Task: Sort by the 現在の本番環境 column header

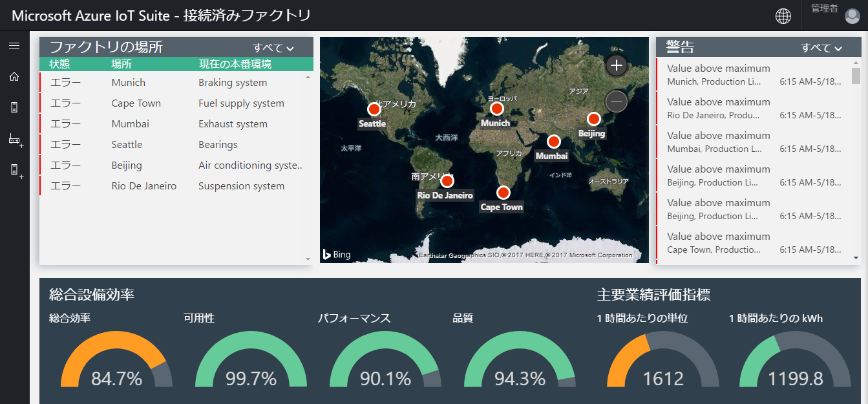Action: (235, 64)
